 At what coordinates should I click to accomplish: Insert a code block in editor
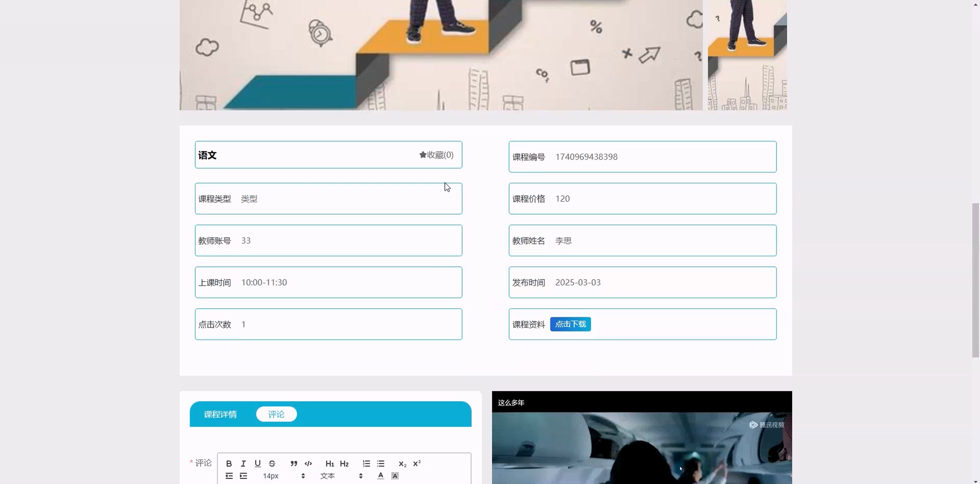point(308,463)
